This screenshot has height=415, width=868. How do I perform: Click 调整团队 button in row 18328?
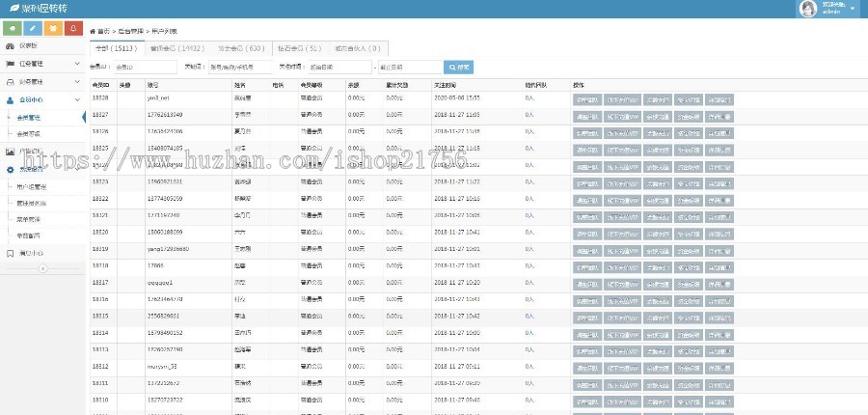587,99
